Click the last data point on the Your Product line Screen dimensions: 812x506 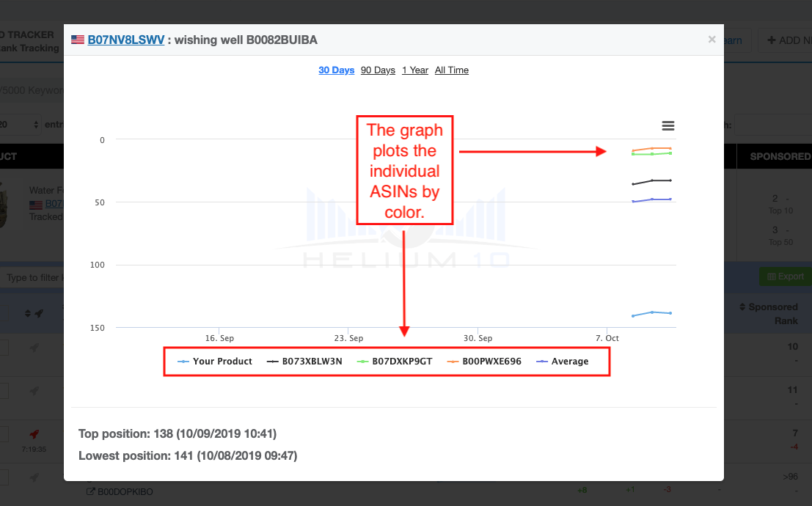[670, 313]
